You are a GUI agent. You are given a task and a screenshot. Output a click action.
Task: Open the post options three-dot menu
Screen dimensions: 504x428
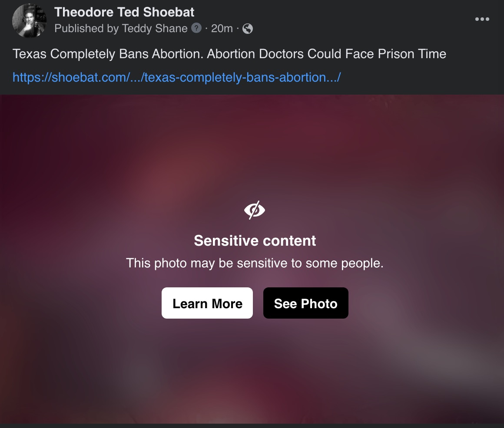(482, 20)
